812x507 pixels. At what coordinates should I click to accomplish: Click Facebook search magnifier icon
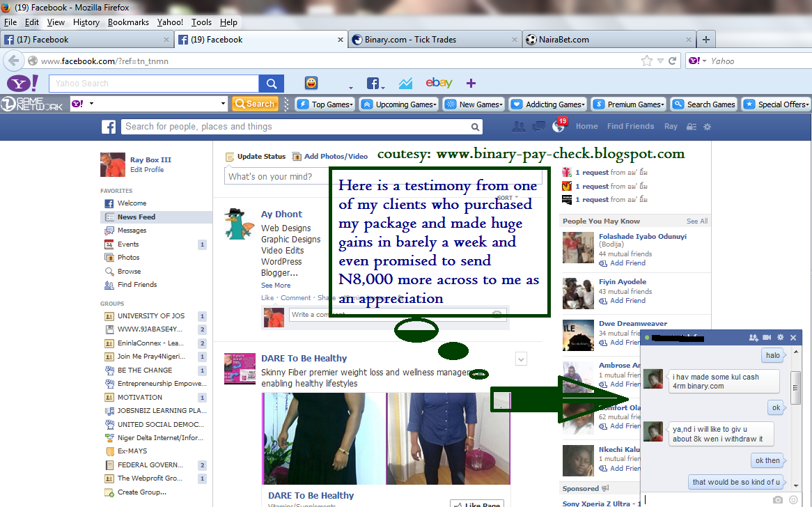click(x=475, y=127)
